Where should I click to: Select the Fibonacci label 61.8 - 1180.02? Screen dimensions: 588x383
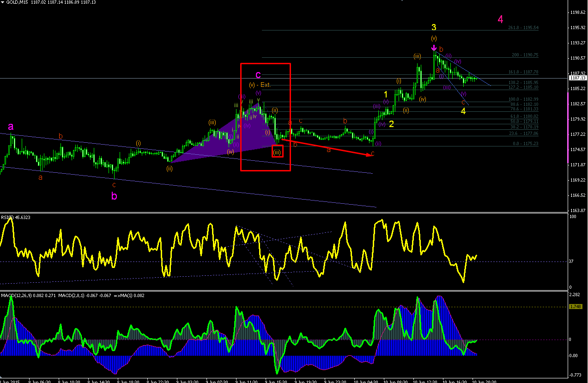tap(524, 116)
